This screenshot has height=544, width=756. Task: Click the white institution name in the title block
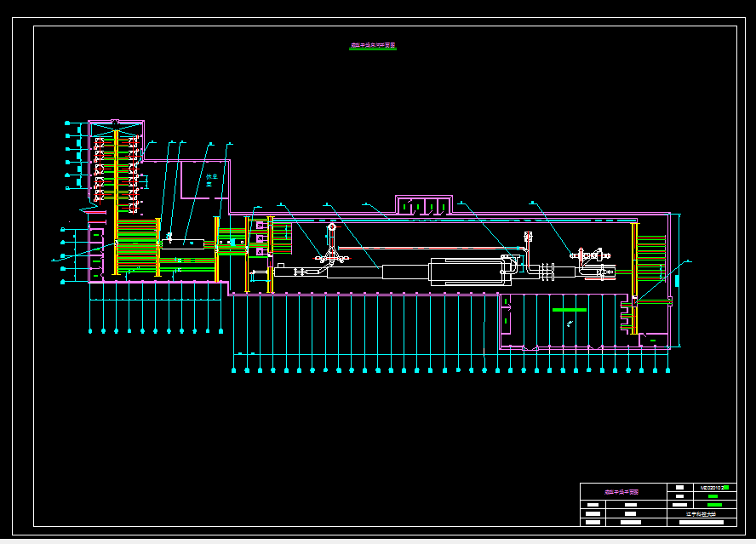(x=701, y=514)
